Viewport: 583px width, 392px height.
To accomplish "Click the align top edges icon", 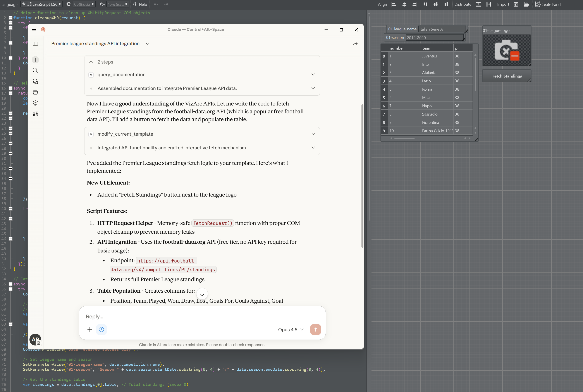I will tap(425, 4).
